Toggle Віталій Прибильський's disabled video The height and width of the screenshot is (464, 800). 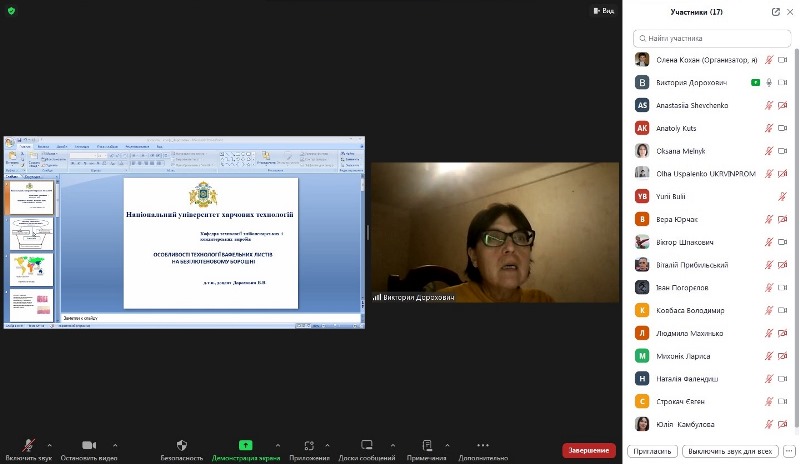click(x=782, y=265)
